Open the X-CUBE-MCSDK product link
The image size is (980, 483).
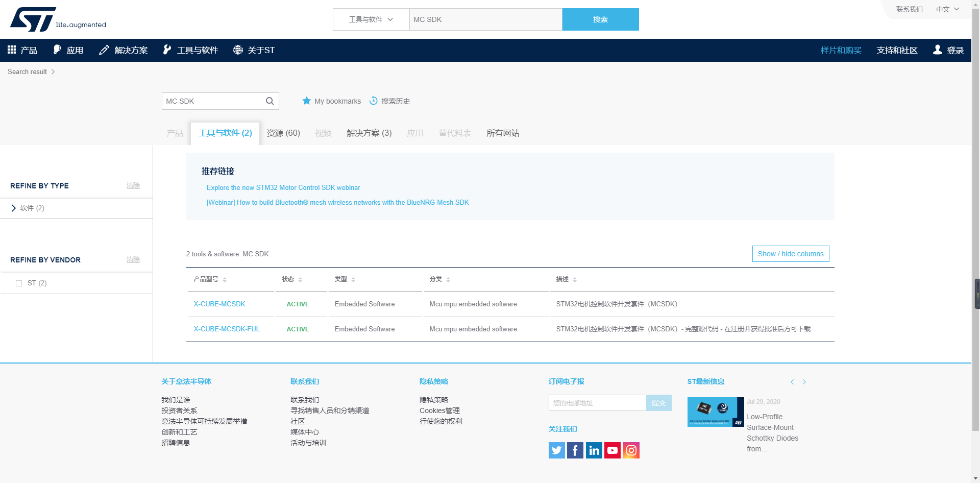(219, 304)
